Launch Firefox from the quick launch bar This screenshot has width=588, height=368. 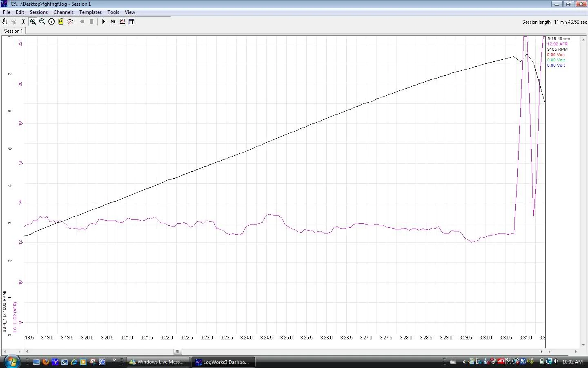(46, 362)
